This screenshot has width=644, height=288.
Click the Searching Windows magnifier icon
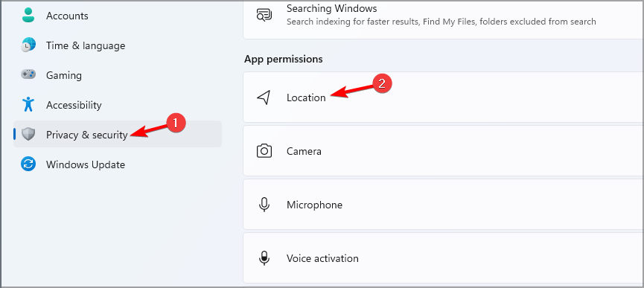coord(264,14)
